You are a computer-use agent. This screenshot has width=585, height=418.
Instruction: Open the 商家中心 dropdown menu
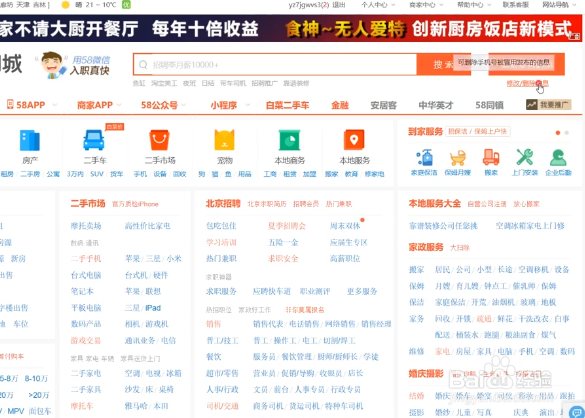[x=426, y=5]
